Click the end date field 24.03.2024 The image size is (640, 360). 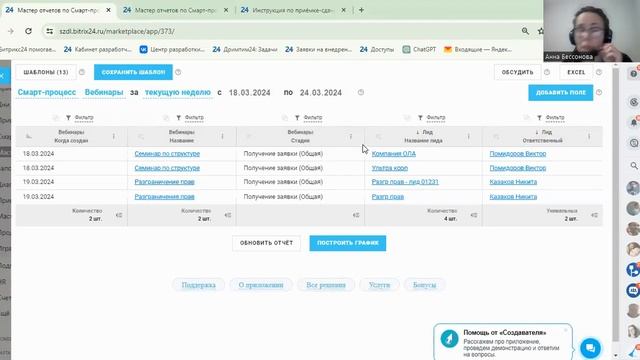[320, 93]
